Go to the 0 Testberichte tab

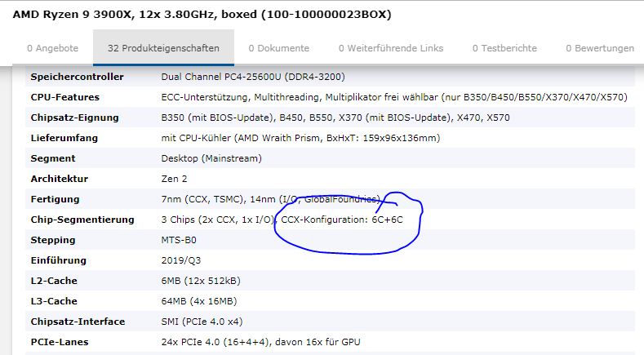click(504, 48)
